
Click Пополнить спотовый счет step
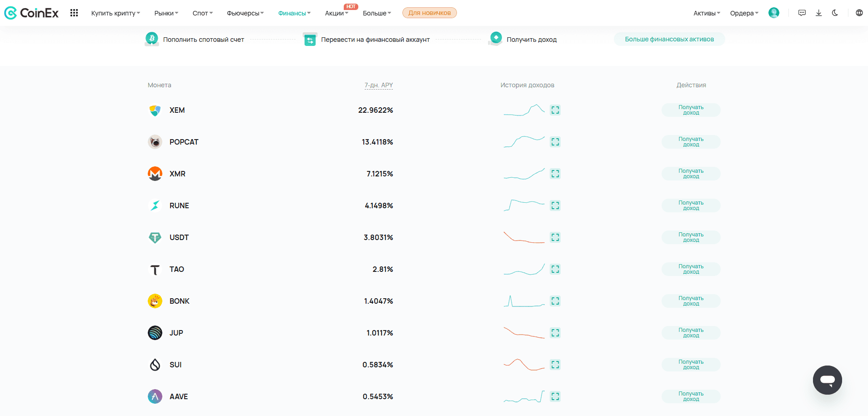(x=195, y=39)
